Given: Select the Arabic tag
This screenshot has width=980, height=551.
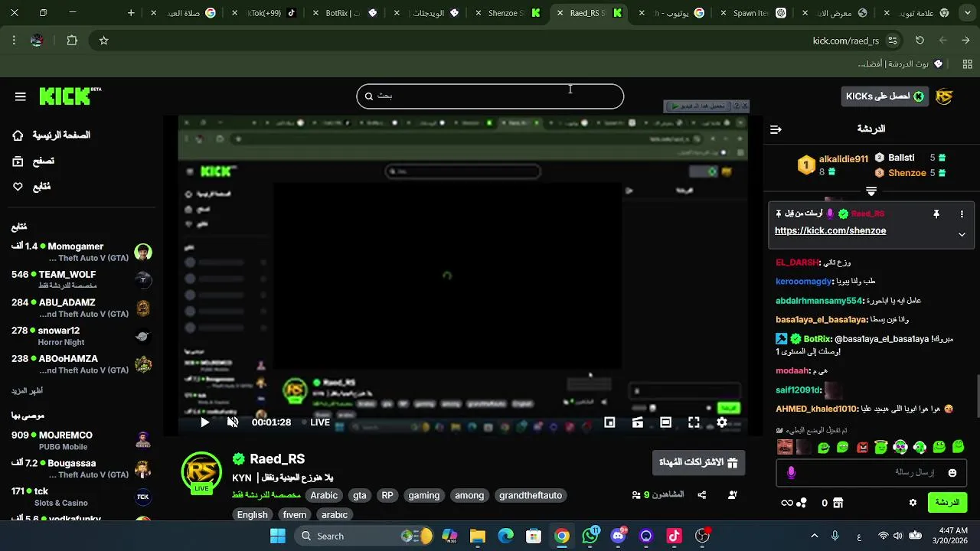Looking at the screenshot, I should [x=324, y=495].
